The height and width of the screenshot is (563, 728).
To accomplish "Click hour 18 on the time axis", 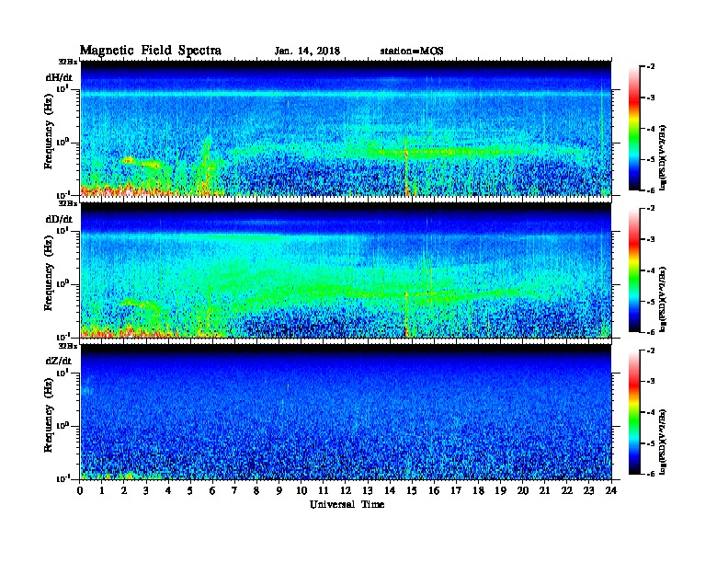I will 478,490.
